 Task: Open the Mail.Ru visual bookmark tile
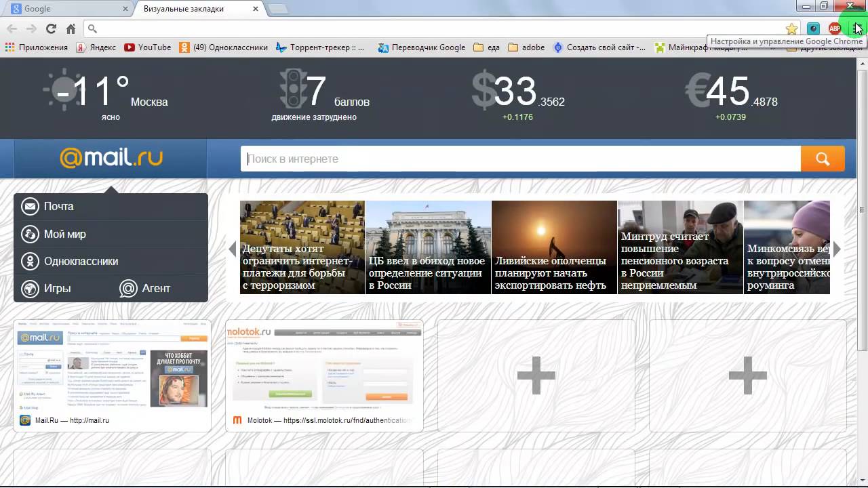coord(113,375)
